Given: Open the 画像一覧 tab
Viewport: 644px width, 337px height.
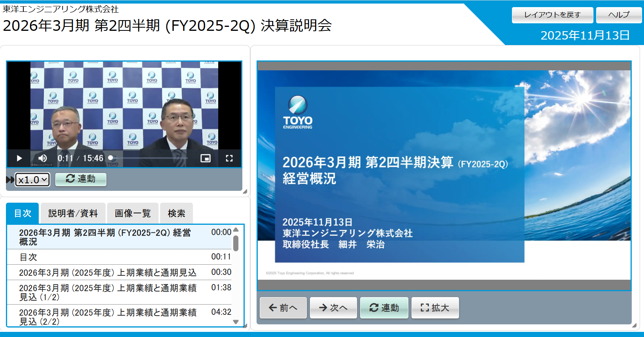Looking at the screenshot, I should pyautogui.click(x=133, y=213).
